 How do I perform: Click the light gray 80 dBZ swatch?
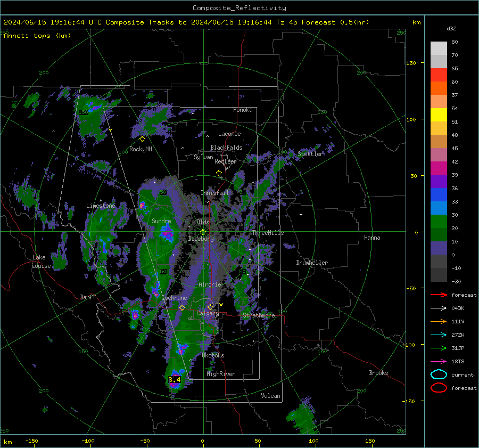pyautogui.click(x=439, y=48)
